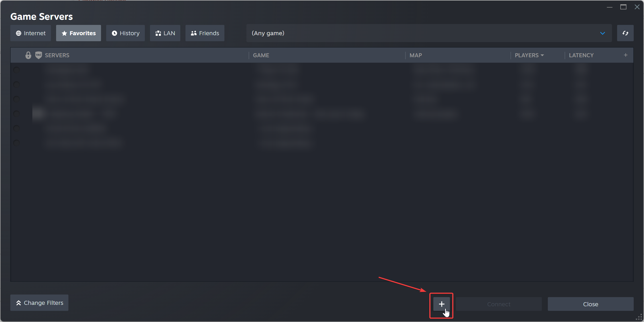Screen dimensions: 644x322
Task: Sort by SERVERS column header
Action: point(57,55)
